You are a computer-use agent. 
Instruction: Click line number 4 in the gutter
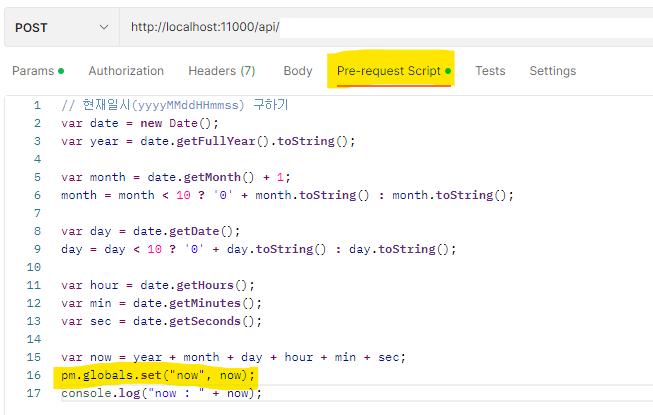37,159
